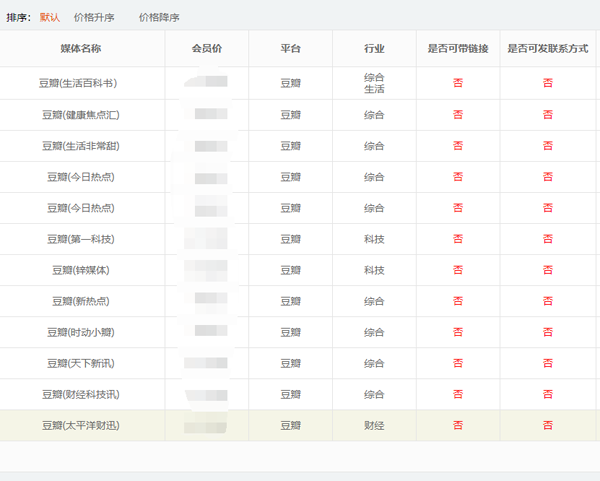
Task: Click the 行业 column header
Action: (374, 49)
